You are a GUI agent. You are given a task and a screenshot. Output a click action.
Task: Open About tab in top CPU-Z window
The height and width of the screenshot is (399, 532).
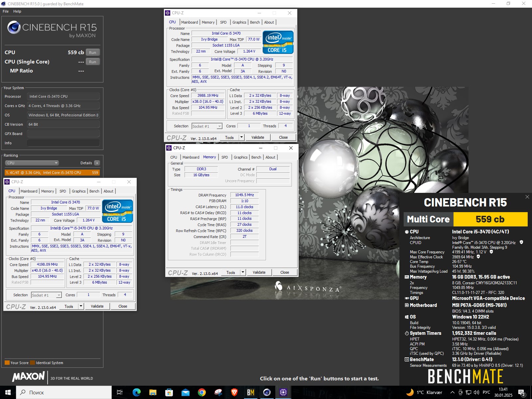tap(269, 22)
